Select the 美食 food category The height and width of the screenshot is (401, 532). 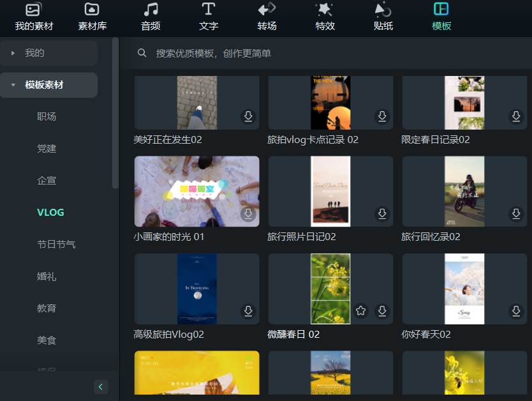point(48,340)
